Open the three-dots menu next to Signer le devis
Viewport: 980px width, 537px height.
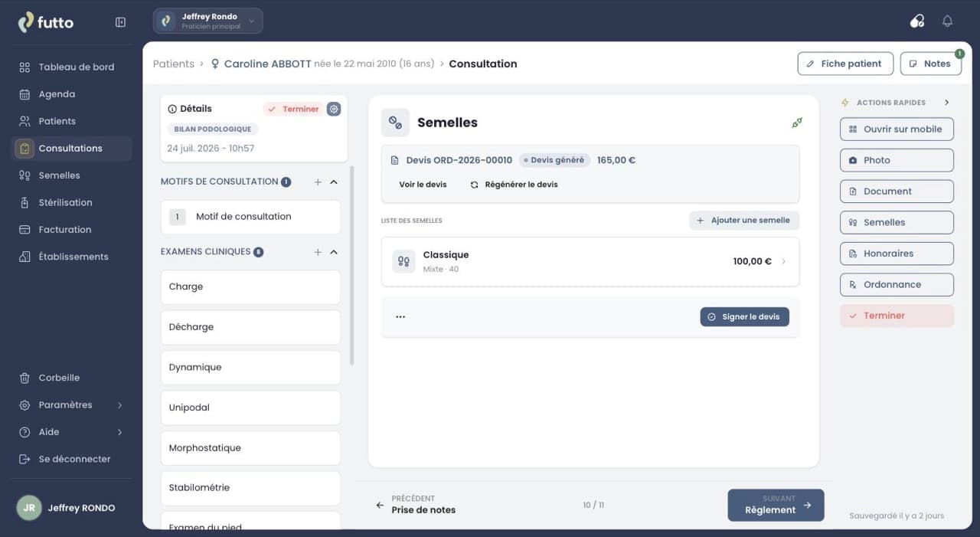tap(400, 317)
